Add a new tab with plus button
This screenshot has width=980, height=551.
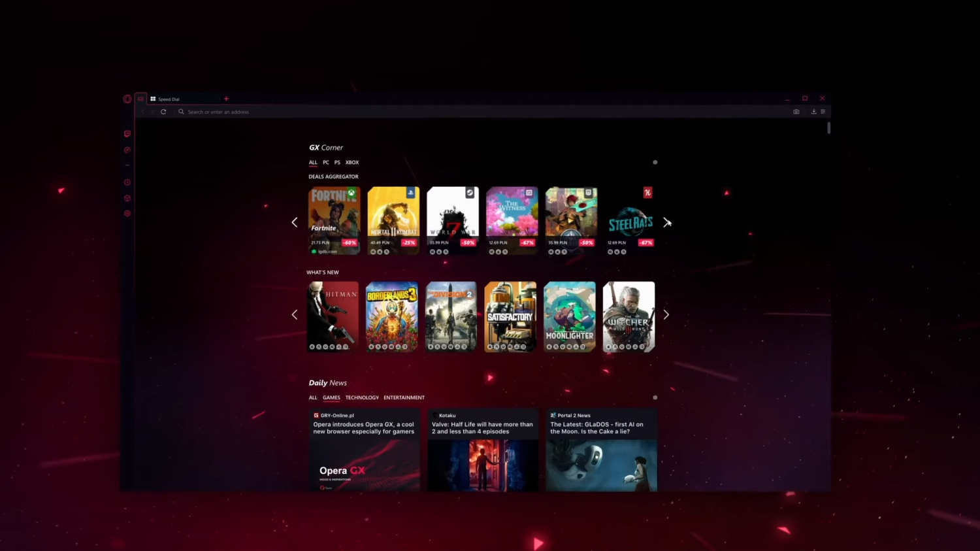coord(226,99)
